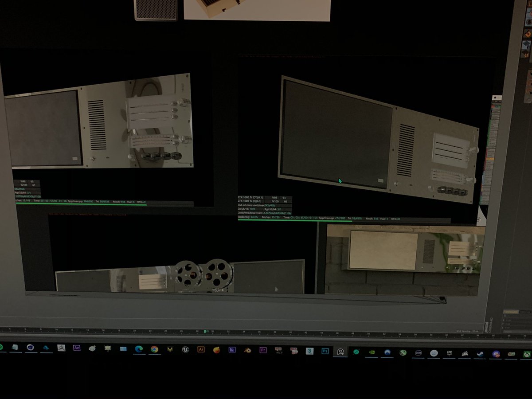
Task: Click the GTX 1080 Ti stats line
Action: (265, 197)
